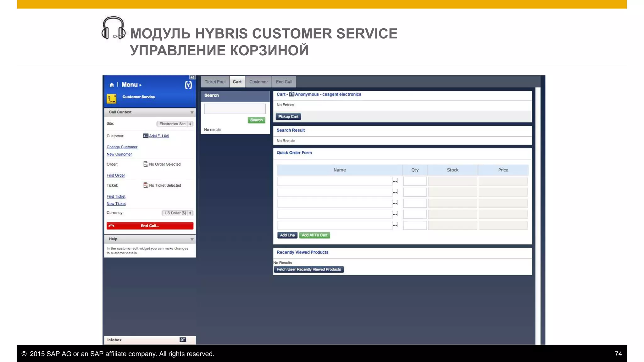Open product picker ellipsis in fifth order row
The image size is (644, 362).
[x=395, y=225]
